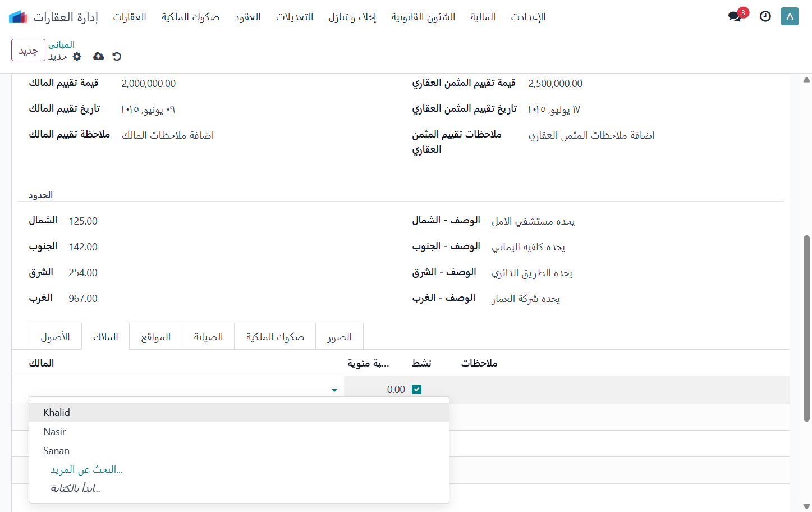Screen dimensions: 812x512
Task: Click the north boundary value 125.00
Action: click(83, 221)
